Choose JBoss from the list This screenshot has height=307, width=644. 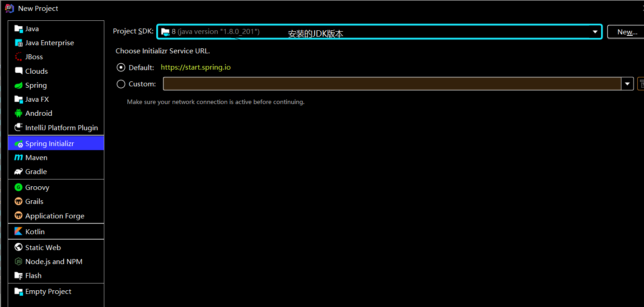[56, 57]
